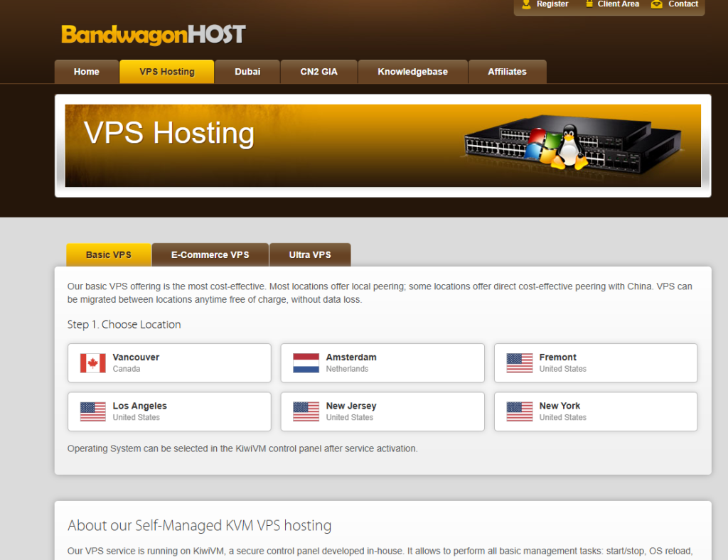
Task: Click the 'VPS Hosting' banner title text
Action: (169, 134)
